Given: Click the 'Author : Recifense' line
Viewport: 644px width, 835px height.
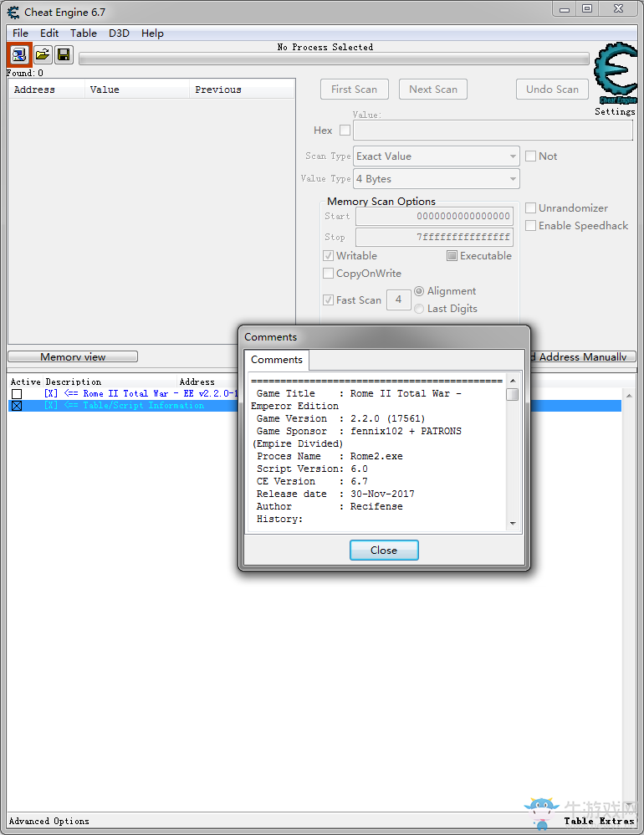Looking at the screenshot, I should pos(330,506).
